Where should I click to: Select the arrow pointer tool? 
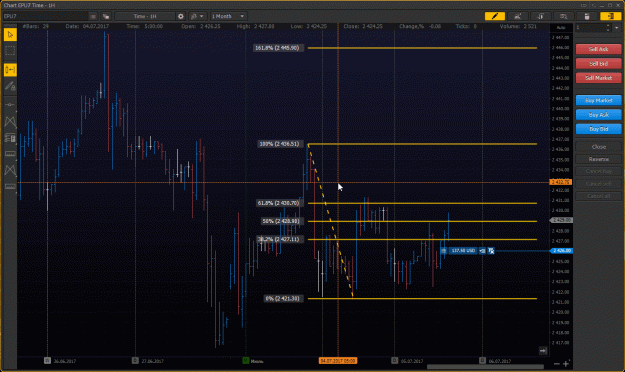tap(10, 35)
